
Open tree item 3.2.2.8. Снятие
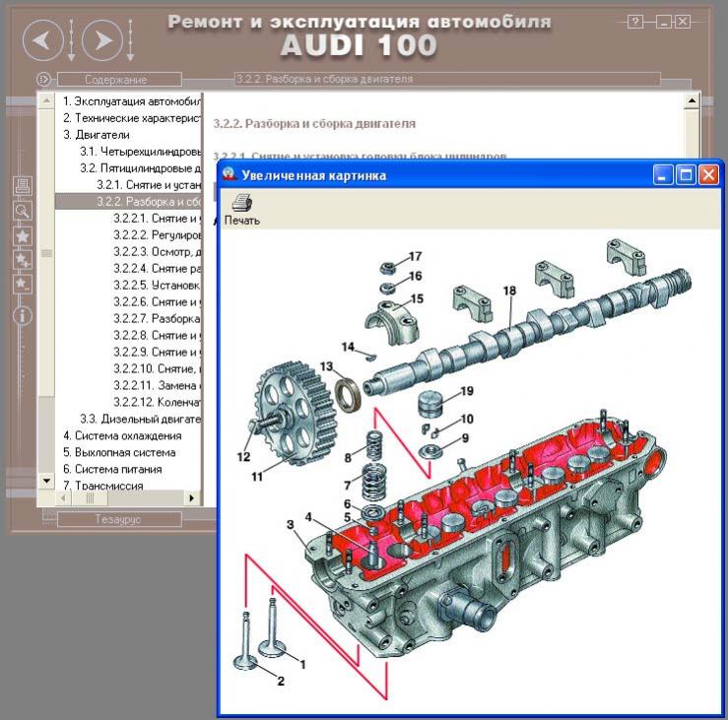(x=157, y=335)
